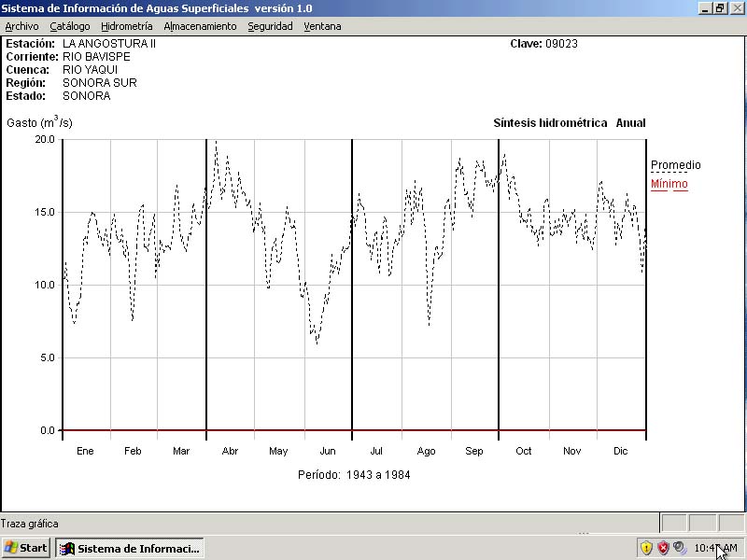Click the red security alert shield icon
The width and height of the screenshot is (747, 560).
pos(663,548)
